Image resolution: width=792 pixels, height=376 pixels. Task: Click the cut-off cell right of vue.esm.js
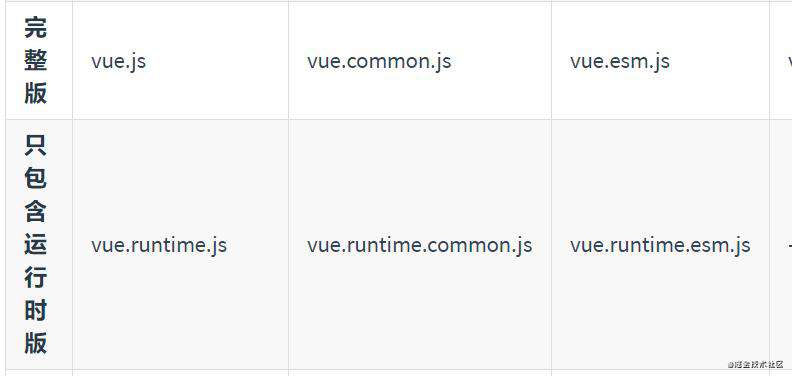pyautogui.click(x=781, y=61)
